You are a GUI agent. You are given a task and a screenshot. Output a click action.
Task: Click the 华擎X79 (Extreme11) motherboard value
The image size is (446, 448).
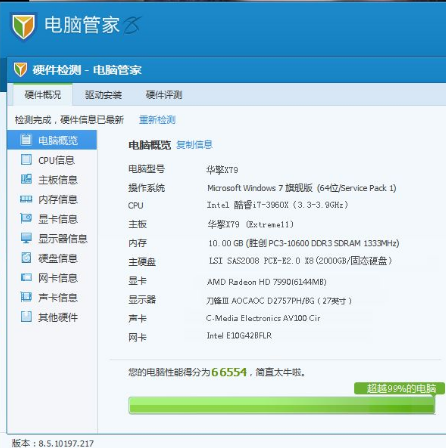tap(250, 224)
